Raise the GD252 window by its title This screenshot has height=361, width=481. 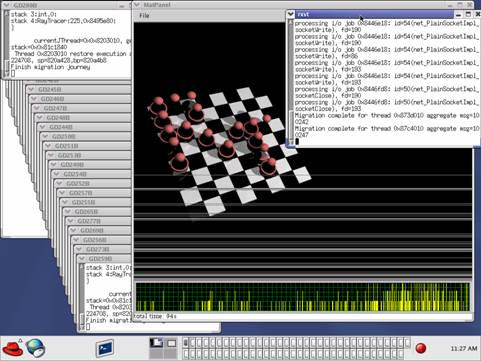pos(78,183)
